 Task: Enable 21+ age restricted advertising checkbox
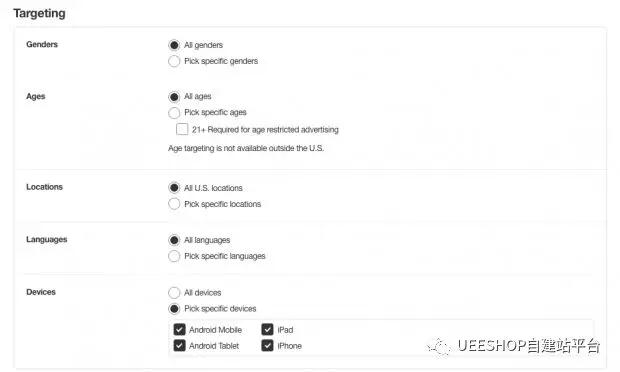click(182, 129)
